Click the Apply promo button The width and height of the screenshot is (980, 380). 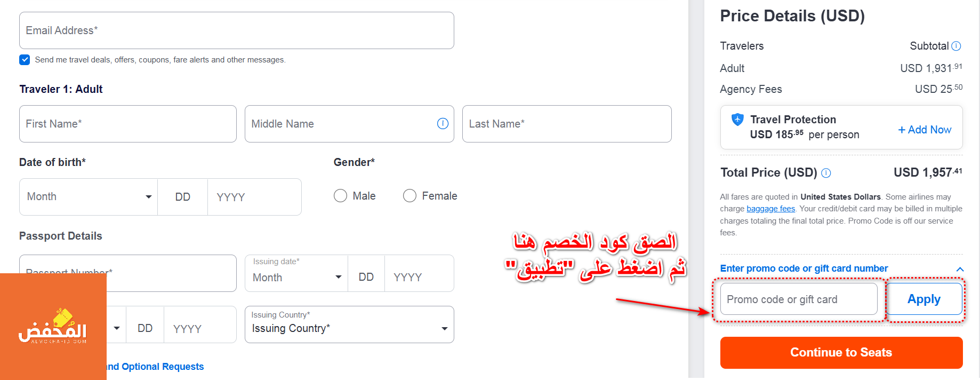pos(924,299)
